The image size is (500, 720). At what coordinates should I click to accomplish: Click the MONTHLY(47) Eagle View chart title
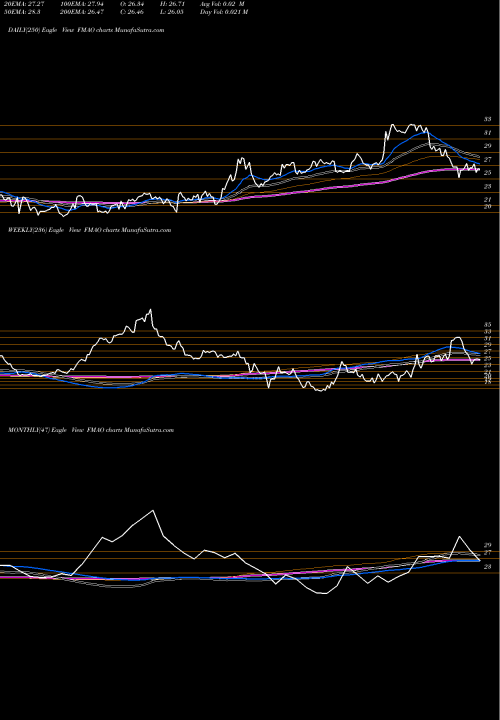pos(90,430)
